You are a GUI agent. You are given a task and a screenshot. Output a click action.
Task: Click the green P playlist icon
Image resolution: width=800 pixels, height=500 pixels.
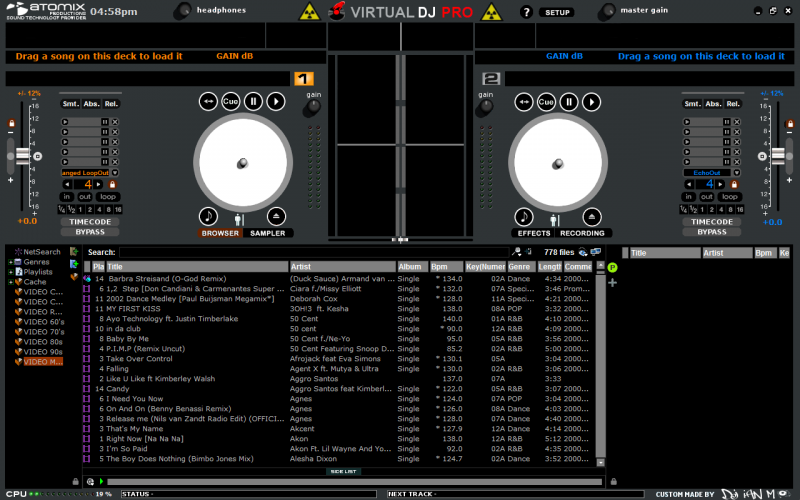[x=613, y=267]
